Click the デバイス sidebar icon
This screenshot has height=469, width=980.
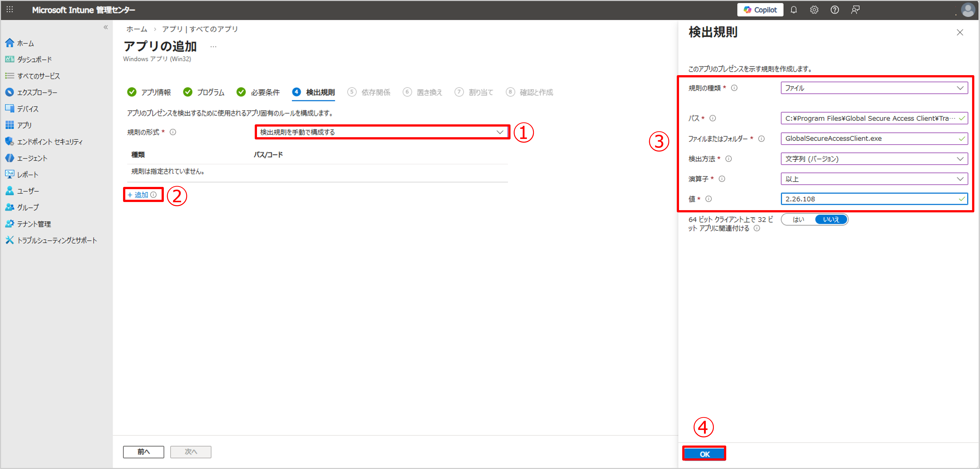tap(9, 109)
